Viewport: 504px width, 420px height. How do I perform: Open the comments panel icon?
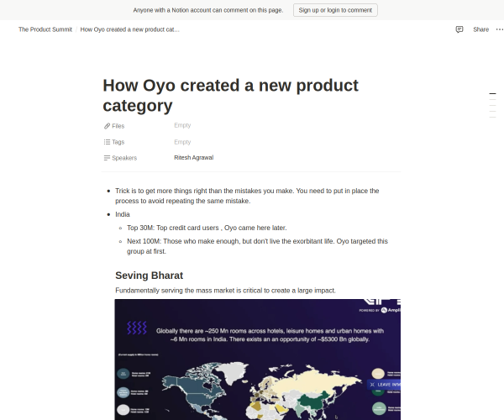[x=459, y=29]
